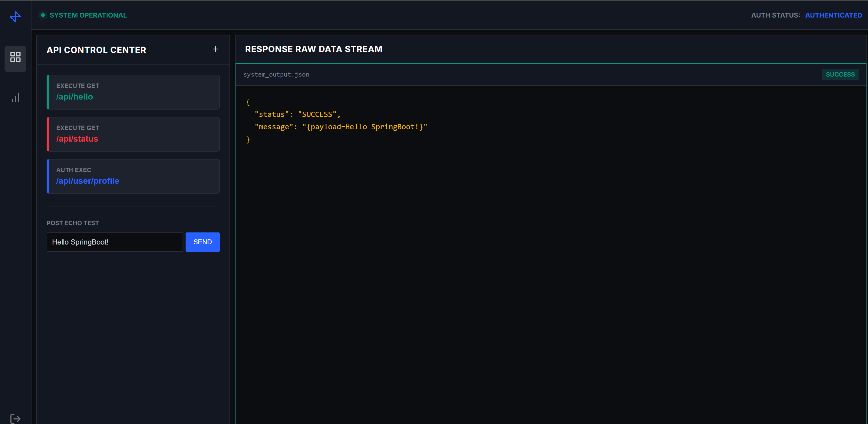Click the SUCCESS badge in the response panel

(840, 74)
